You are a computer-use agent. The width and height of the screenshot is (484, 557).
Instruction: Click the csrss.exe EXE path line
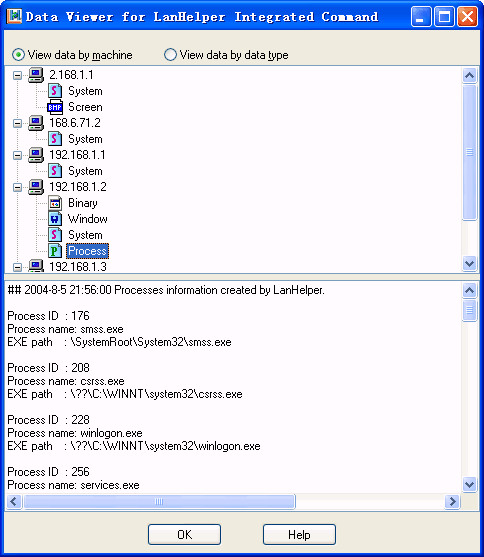[125, 394]
